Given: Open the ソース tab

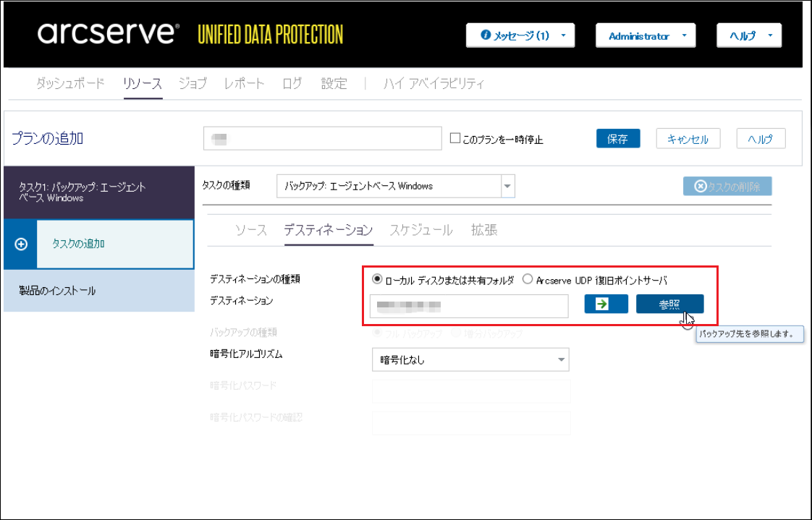Looking at the screenshot, I should point(251,230).
